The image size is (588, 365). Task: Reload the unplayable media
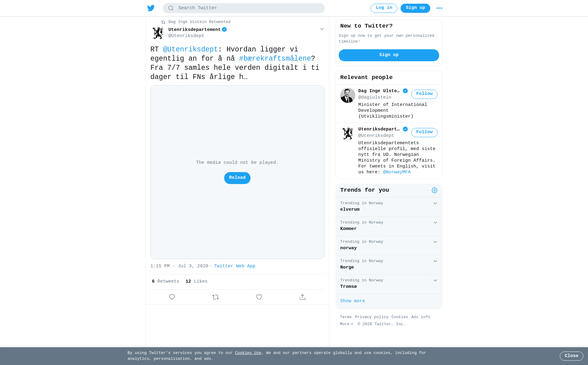(x=237, y=178)
